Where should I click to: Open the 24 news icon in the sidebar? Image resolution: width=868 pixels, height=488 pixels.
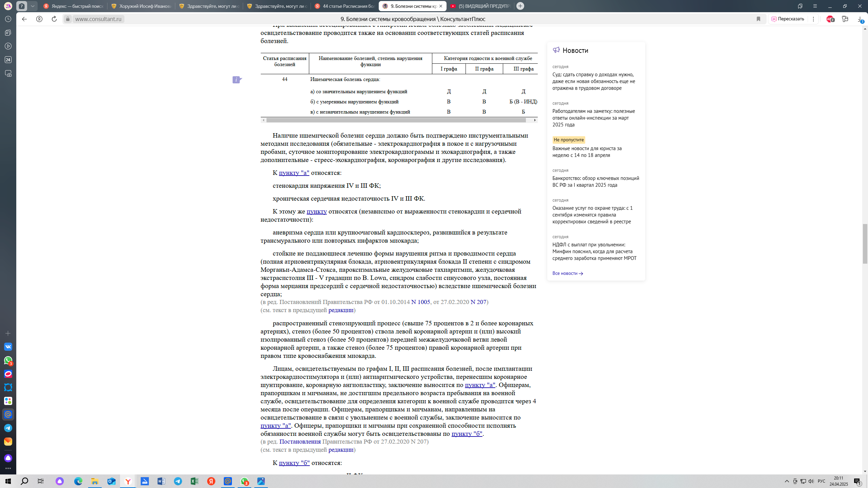8,60
